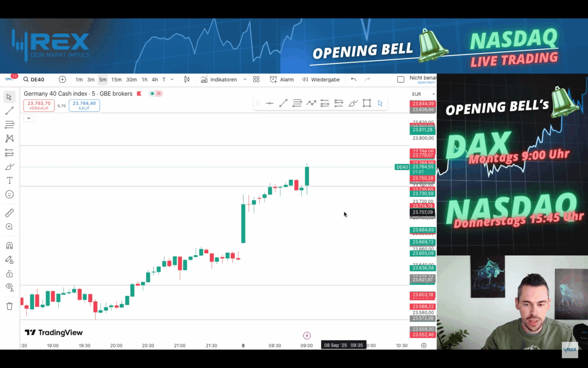Expand the collapsed legend chevron
The image size is (588, 368).
click(x=29, y=118)
